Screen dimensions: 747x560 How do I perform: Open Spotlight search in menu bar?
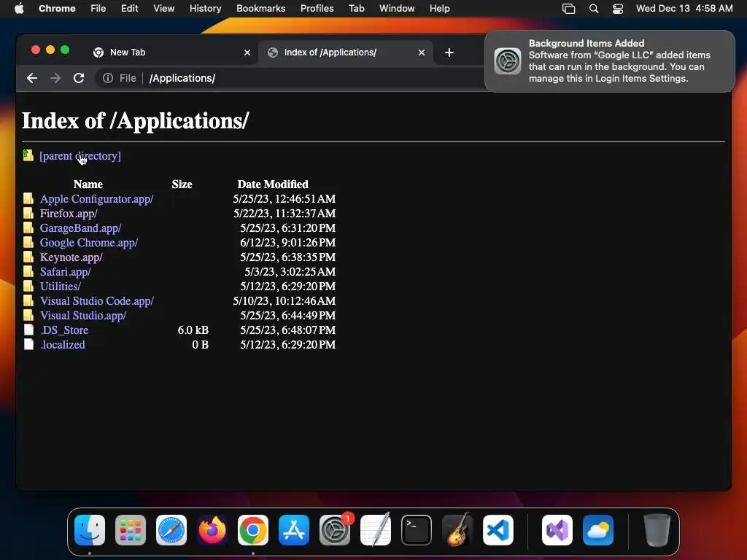594,9
